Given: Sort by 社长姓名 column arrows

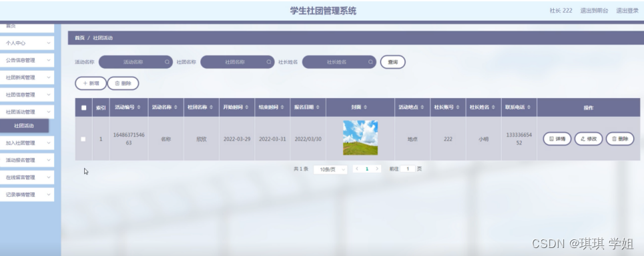Looking at the screenshot, I should coord(493,107).
